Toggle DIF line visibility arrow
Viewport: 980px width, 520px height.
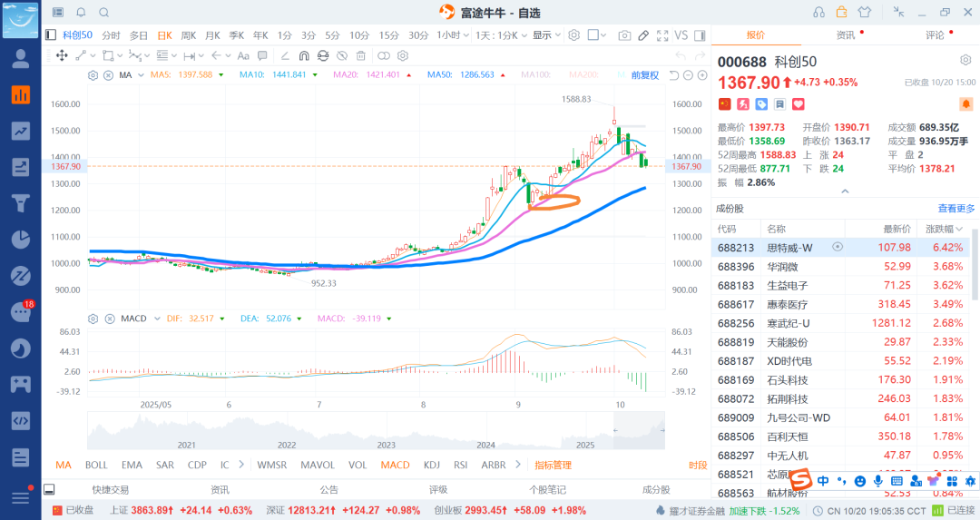[x=222, y=319]
